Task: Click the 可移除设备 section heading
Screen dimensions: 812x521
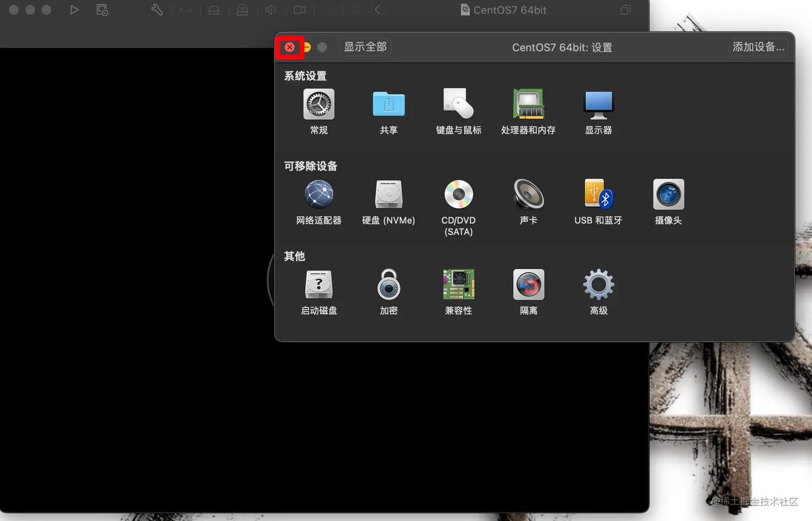Action: tap(310, 166)
